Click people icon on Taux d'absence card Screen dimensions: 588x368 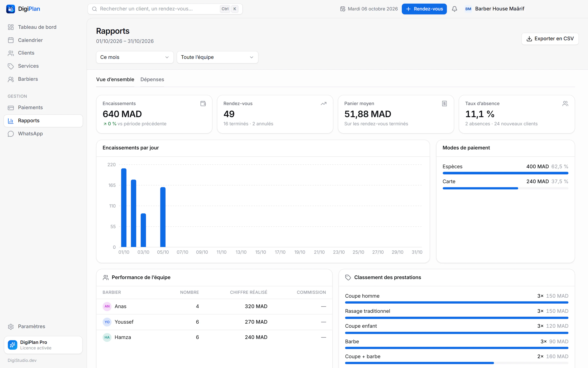click(x=565, y=103)
